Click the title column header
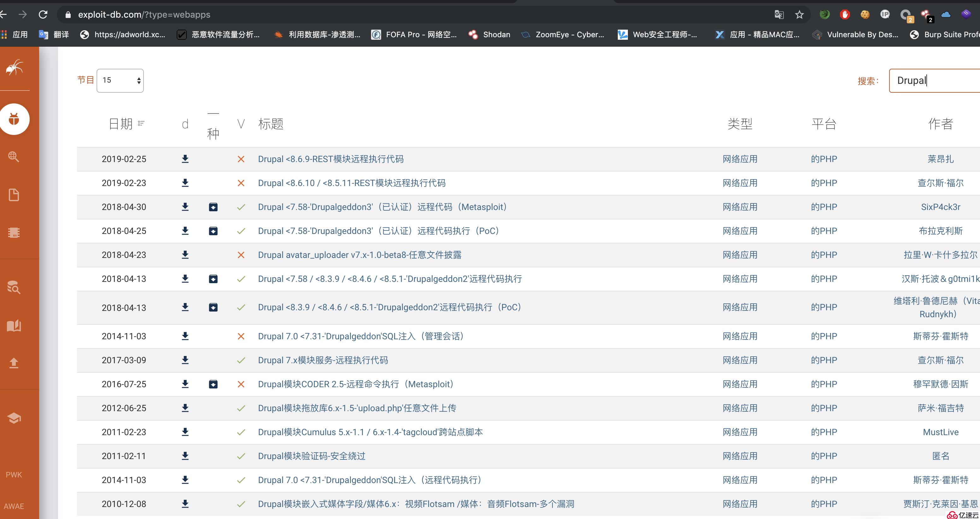Screen dimensions: 980x519 tap(271, 124)
